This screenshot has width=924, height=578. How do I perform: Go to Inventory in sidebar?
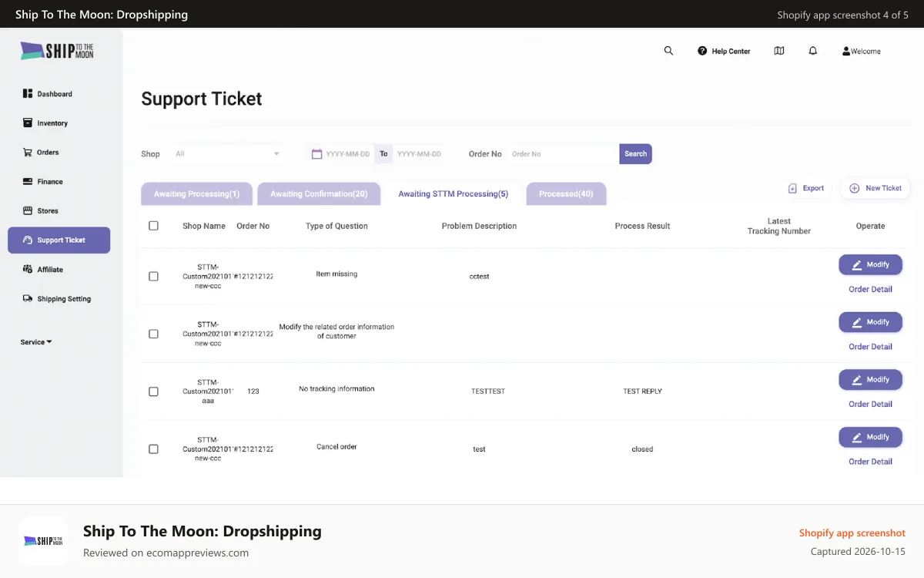pos(52,123)
